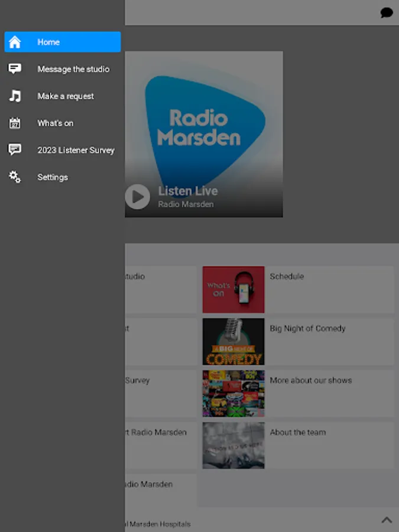This screenshot has width=399, height=532.
Task: Expand the bottom player chevron
Action: [x=387, y=520]
